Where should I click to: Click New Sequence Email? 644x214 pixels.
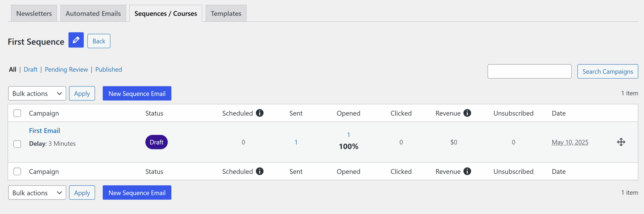(x=137, y=93)
